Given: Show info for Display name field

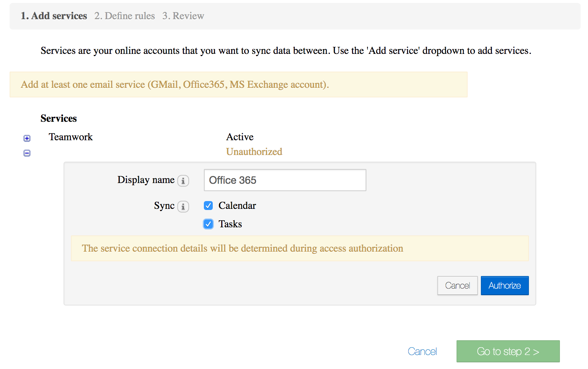Looking at the screenshot, I should [x=183, y=181].
